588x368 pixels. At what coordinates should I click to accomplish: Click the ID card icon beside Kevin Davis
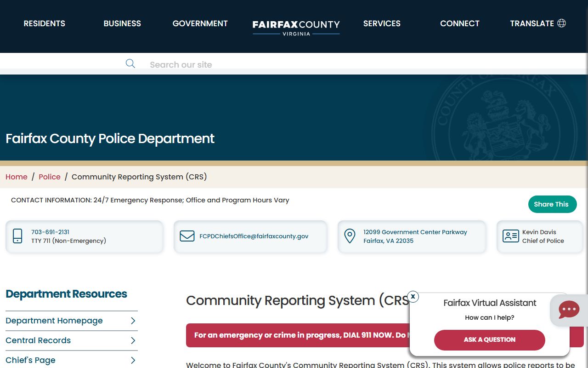510,236
